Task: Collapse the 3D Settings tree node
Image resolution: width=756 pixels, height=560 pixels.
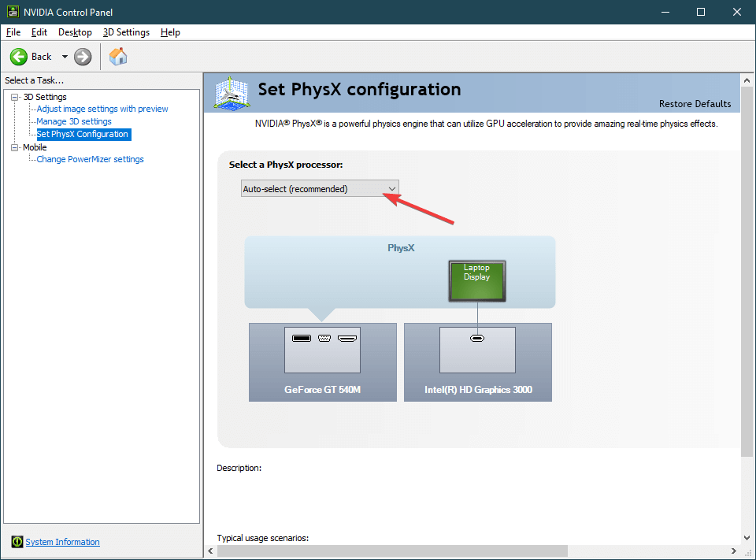Action: (x=14, y=97)
